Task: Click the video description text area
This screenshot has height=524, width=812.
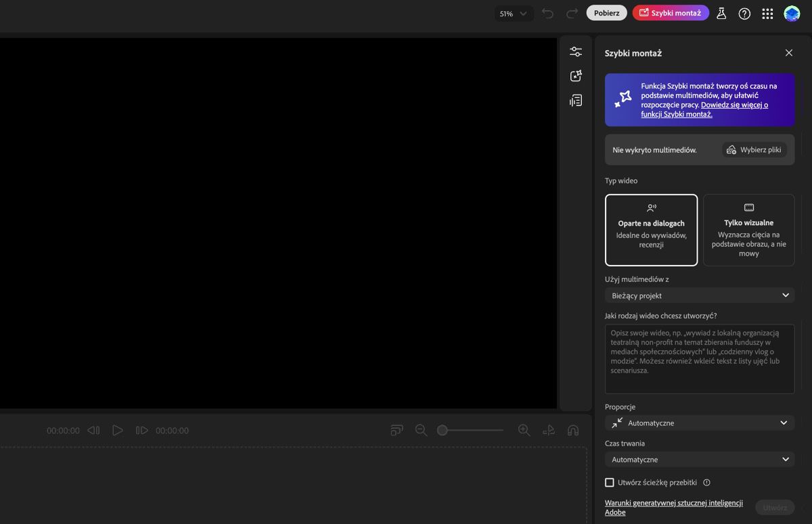Action: point(700,358)
